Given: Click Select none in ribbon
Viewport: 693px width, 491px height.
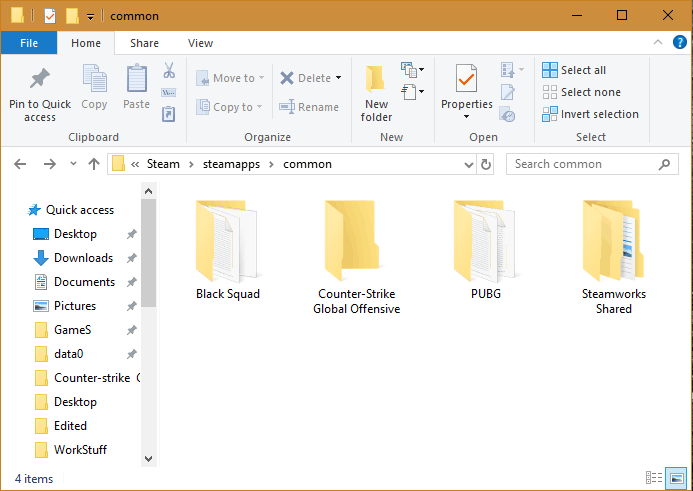Looking at the screenshot, I should [x=582, y=92].
